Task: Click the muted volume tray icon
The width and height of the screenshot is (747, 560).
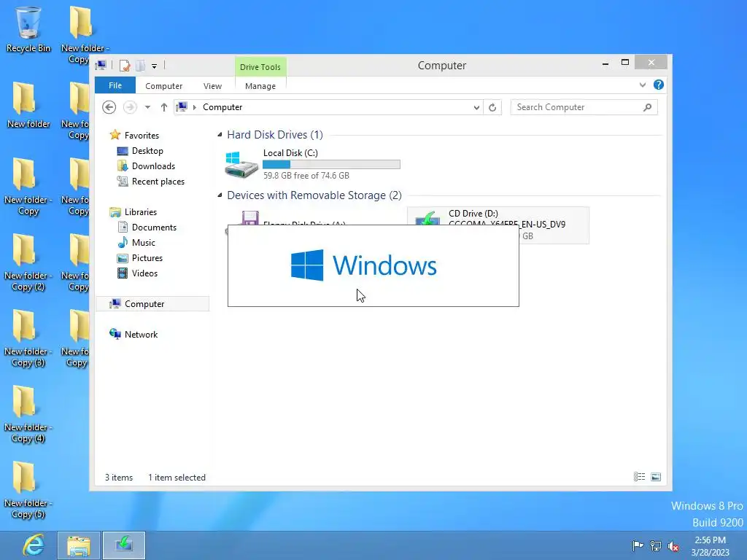Action: [x=673, y=546]
